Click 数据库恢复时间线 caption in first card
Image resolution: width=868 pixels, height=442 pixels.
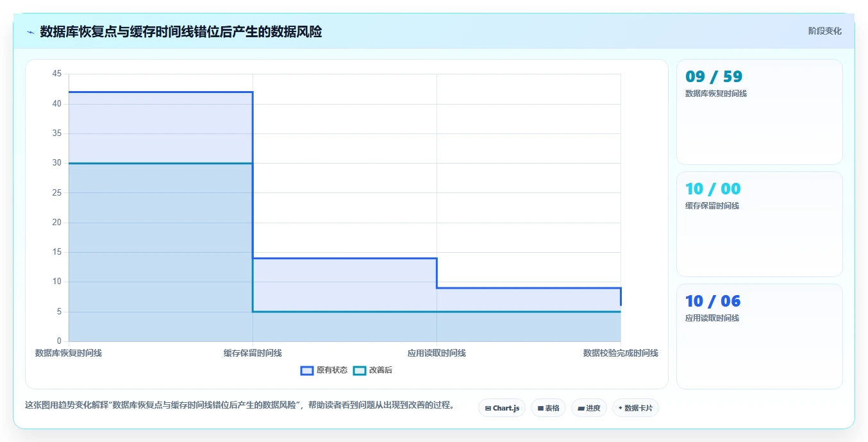coord(716,94)
